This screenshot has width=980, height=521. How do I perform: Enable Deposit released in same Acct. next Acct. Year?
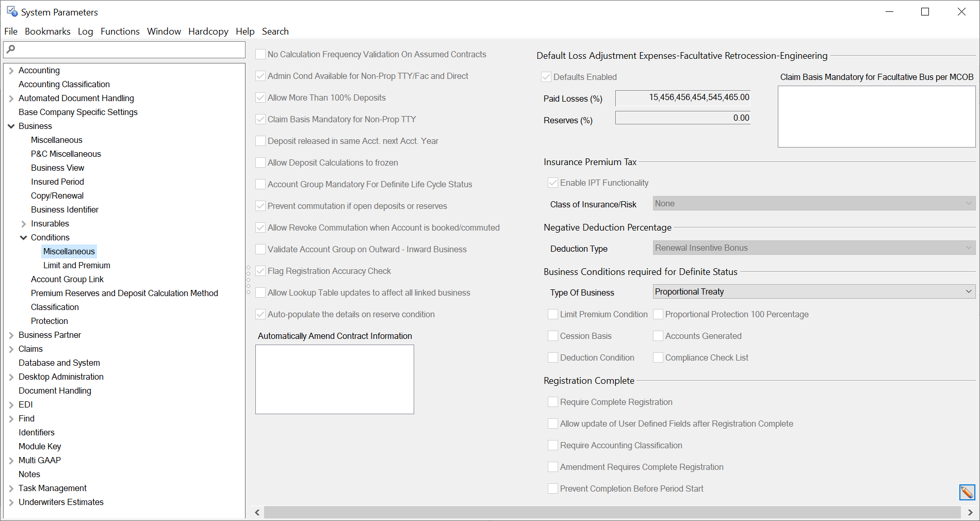coord(260,140)
